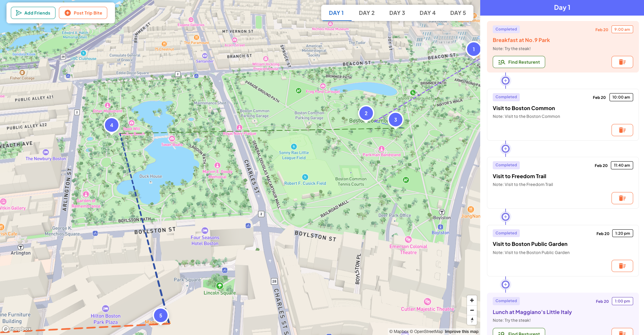This screenshot has width=644, height=335.
Task: Click the Day 1 panel header
Action: 562,7
